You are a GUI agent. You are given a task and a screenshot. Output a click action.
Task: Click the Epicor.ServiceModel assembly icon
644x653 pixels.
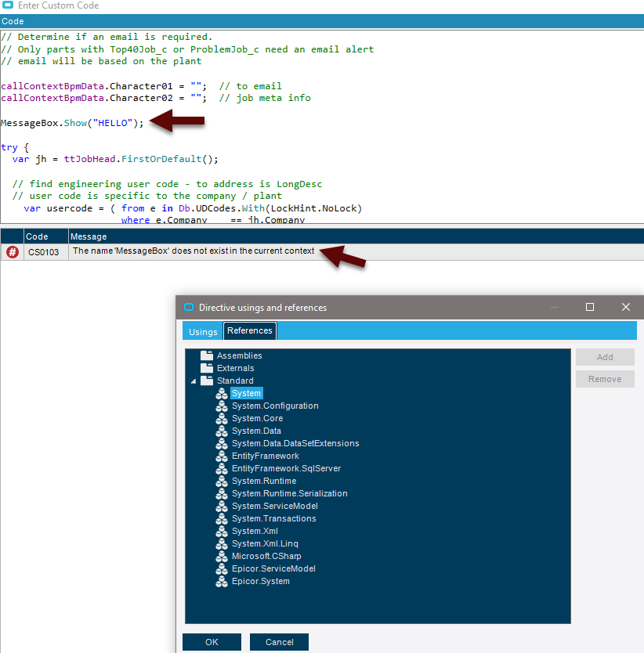(x=222, y=568)
